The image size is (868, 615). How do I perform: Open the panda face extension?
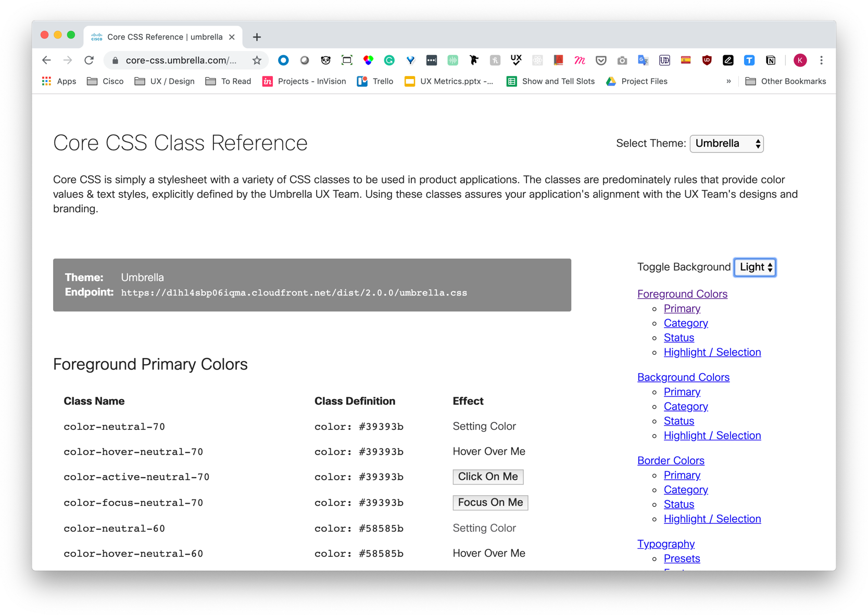click(326, 60)
